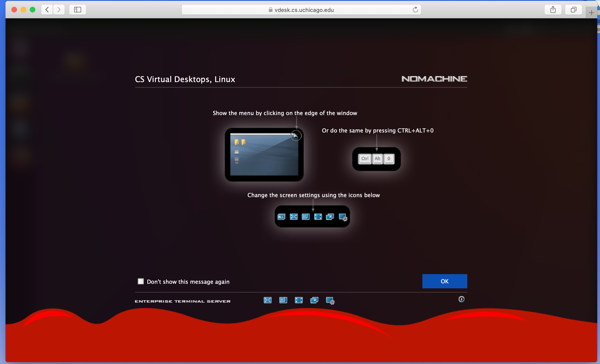
Task: Enter fullscreen using bottom toolbar icon
Action: tap(299, 300)
